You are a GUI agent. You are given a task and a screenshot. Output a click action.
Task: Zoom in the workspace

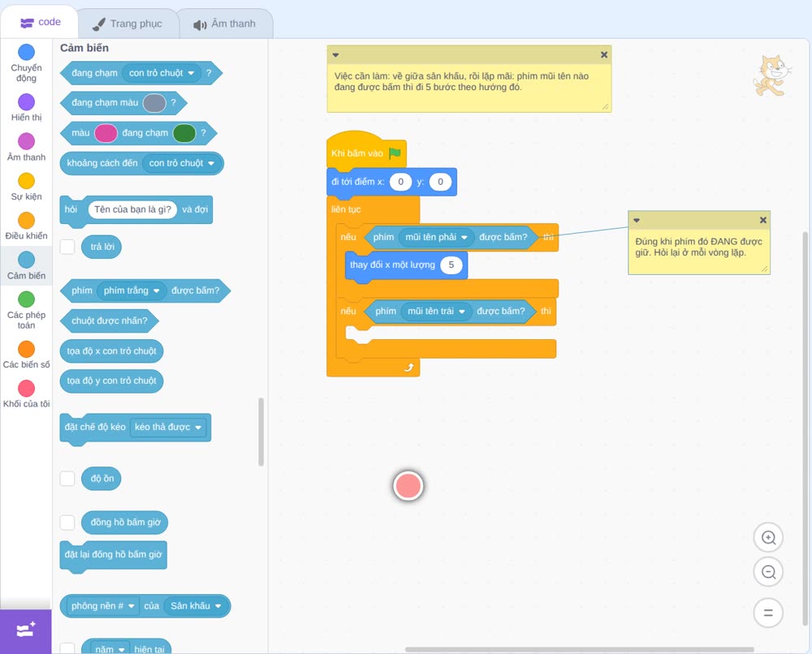click(768, 538)
